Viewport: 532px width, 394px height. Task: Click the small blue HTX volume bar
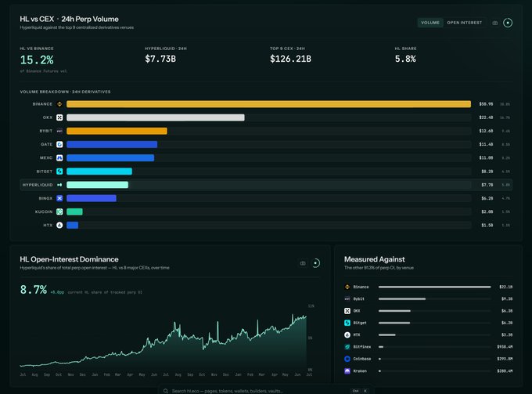click(73, 225)
